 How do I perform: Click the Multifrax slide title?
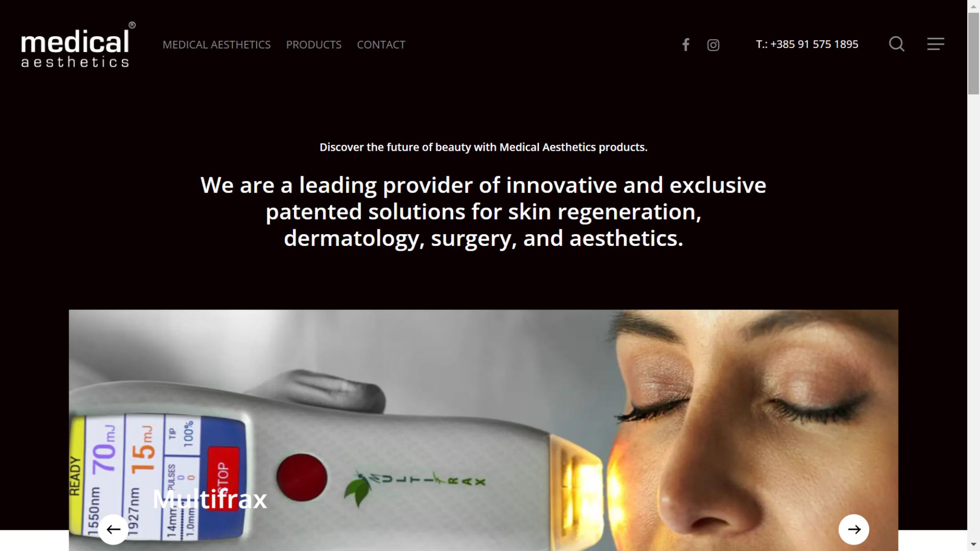210,500
